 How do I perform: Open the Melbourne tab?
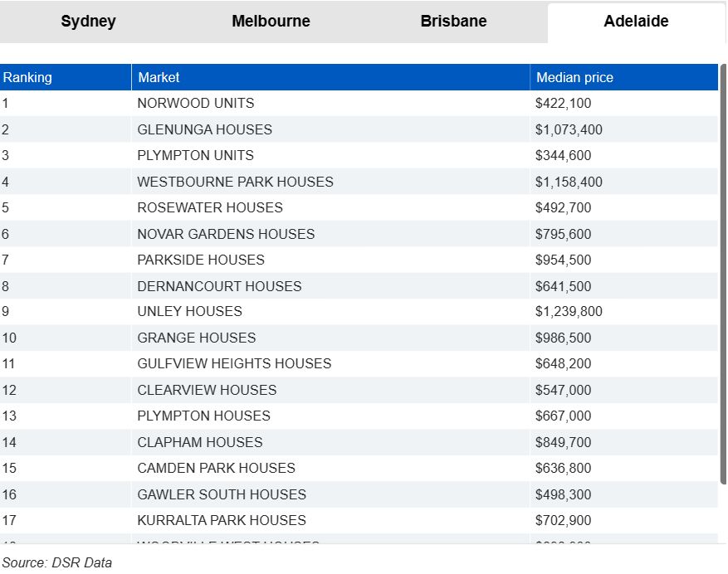tap(271, 22)
